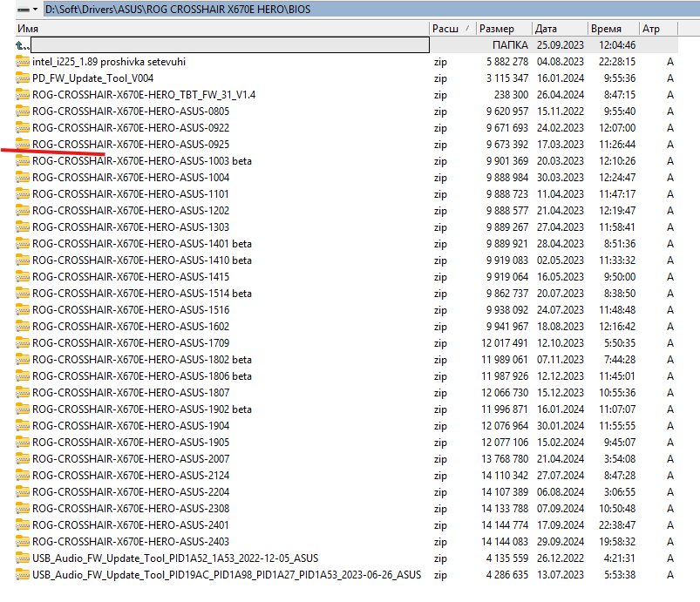Click the zip icon of ROG-CROSSHAIR-X670E-HERO-ASUS-1806 beta
700x602 pixels.
[x=23, y=375]
